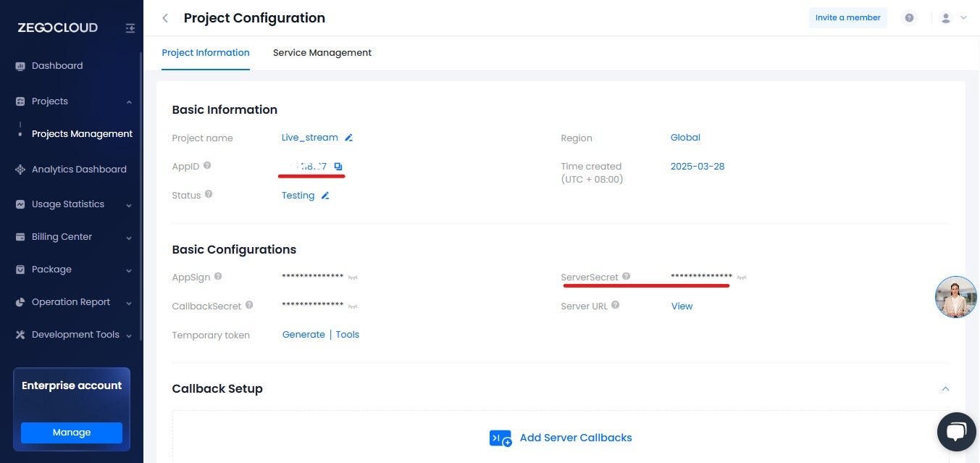The image size is (980, 463).
Task: Reveal the ServerSecret value eye icon
Action: (742, 278)
